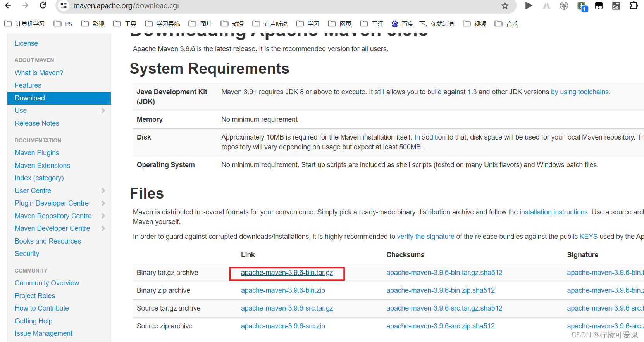Click the browser back arrow

pyautogui.click(x=8, y=5)
